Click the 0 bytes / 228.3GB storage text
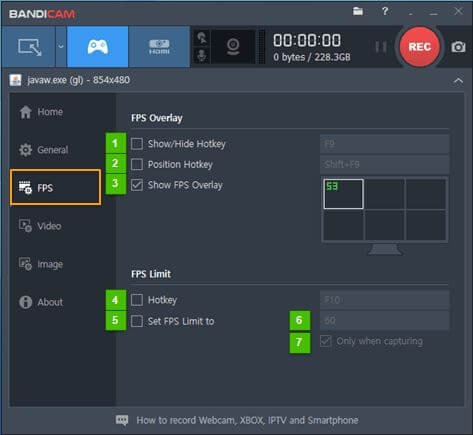Image resolution: width=473 pixels, height=435 pixels. click(x=312, y=57)
